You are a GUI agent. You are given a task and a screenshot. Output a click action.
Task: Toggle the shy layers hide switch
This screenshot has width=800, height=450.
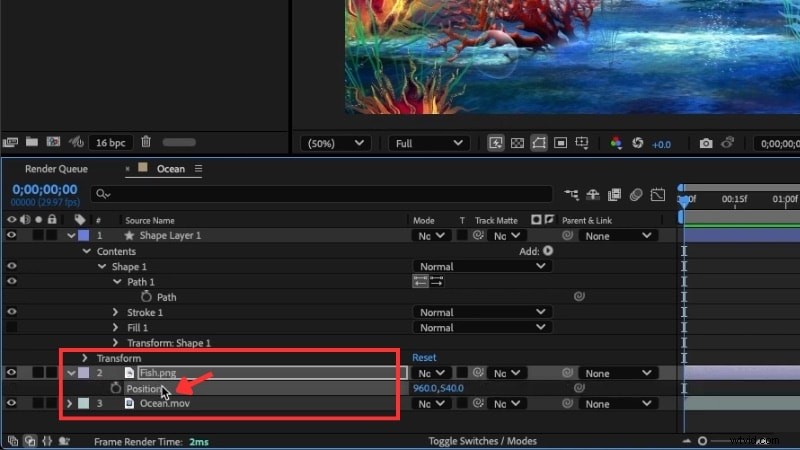coord(592,194)
